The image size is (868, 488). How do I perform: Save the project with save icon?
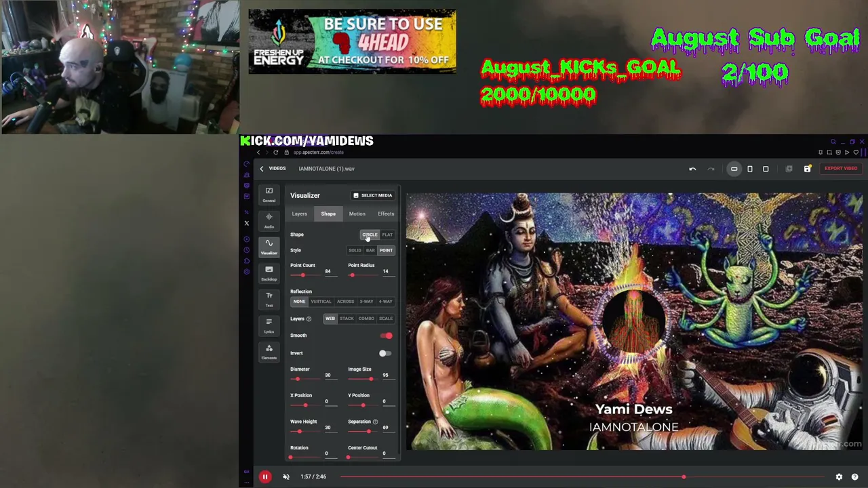click(807, 169)
